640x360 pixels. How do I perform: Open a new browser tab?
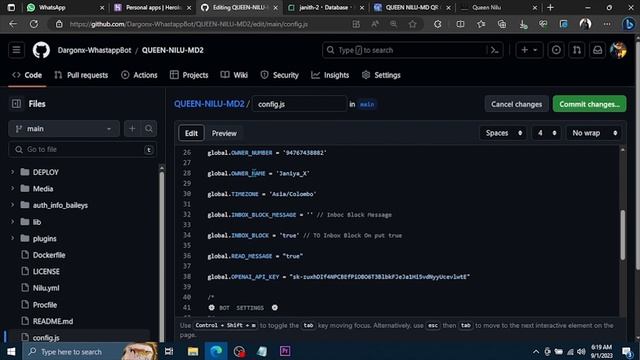pyautogui.click(x=550, y=7)
